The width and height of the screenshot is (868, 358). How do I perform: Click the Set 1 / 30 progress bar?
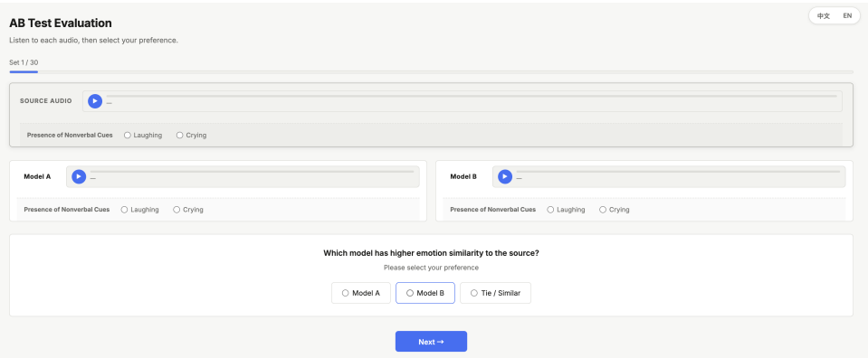tap(431, 72)
